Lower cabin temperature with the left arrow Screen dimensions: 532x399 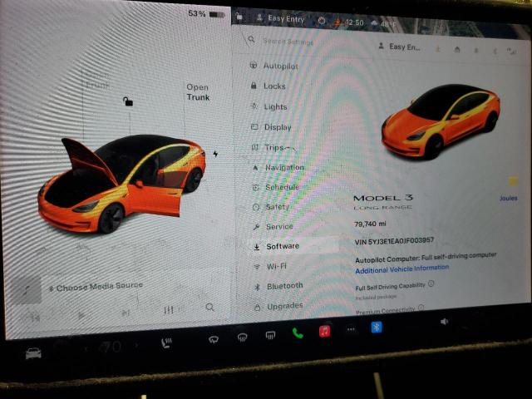87,348
